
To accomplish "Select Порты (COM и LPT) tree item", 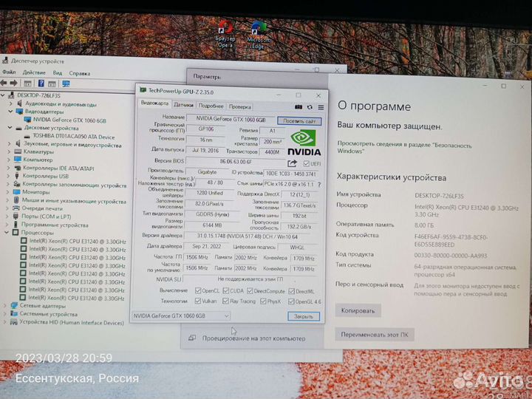I will [42, 216].
